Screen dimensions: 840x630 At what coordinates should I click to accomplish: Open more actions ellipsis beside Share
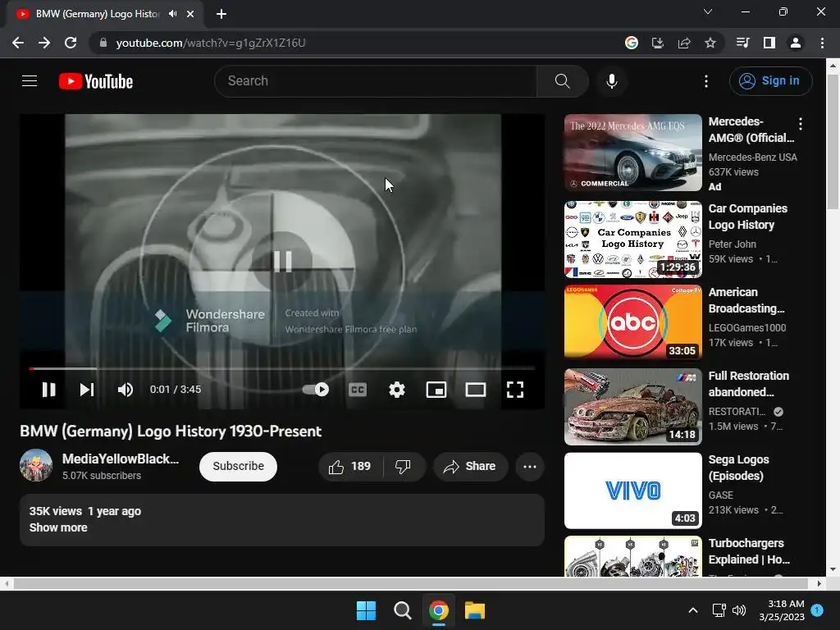pos(530,467)
